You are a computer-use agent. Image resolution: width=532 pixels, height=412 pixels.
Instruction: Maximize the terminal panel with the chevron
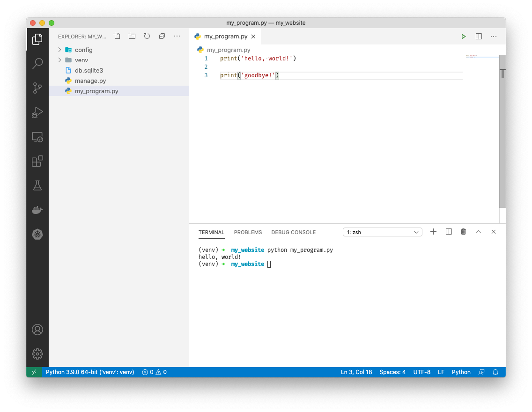[x=478, y=232]
